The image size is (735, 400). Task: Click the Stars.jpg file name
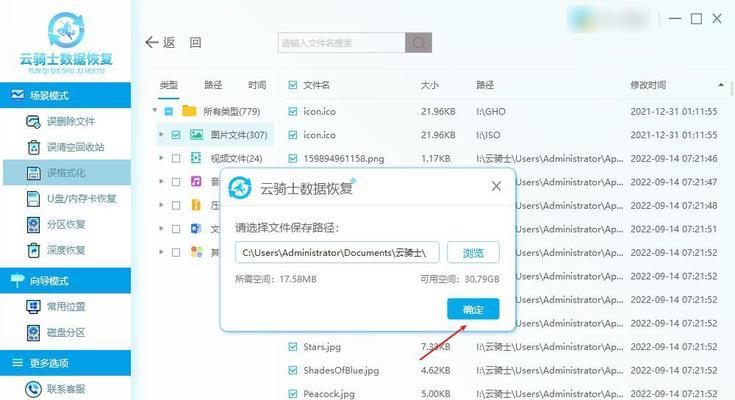(x=322, y=347)
